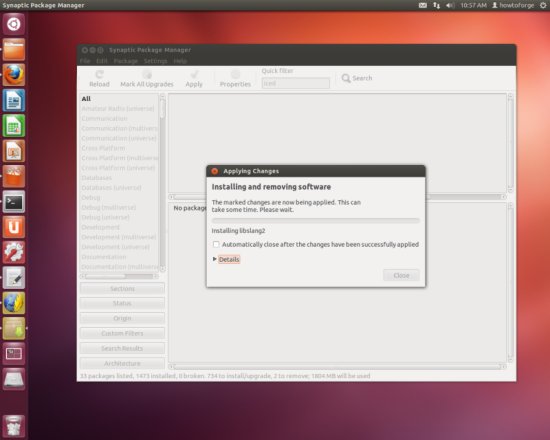Open System Settings wrench icon

14,252
